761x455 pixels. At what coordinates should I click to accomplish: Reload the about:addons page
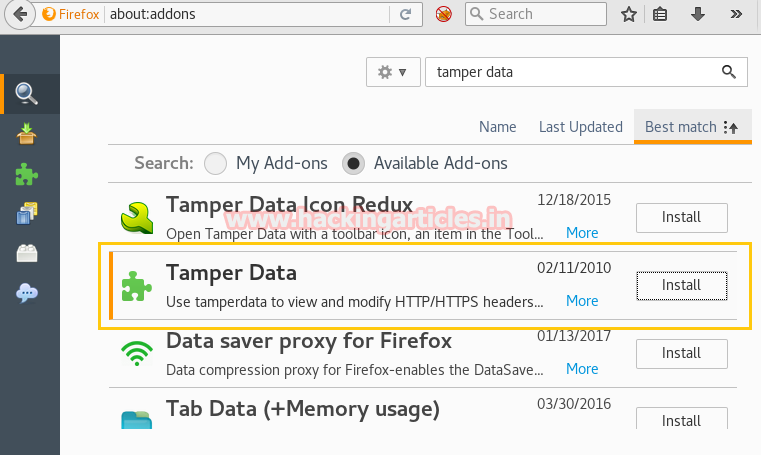click(x=405, y=14)
